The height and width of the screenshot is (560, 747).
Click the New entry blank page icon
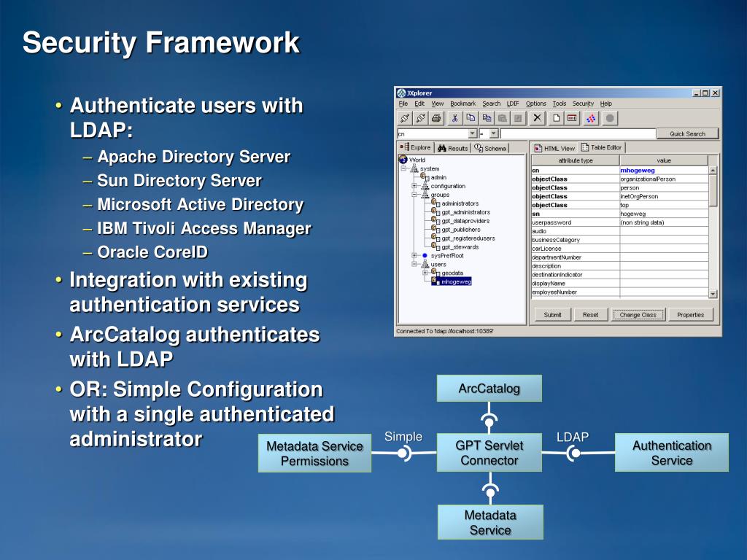[556, 117]
